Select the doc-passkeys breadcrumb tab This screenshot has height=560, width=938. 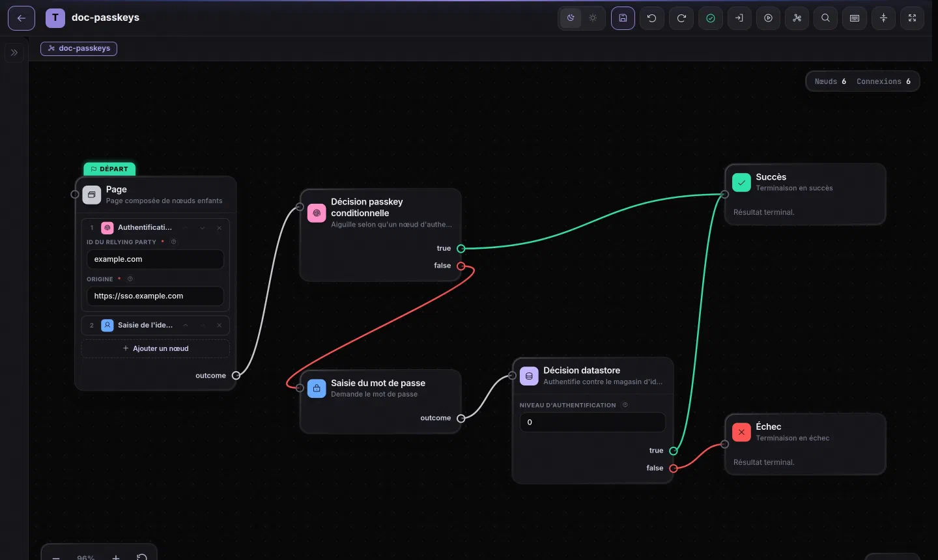79,48
